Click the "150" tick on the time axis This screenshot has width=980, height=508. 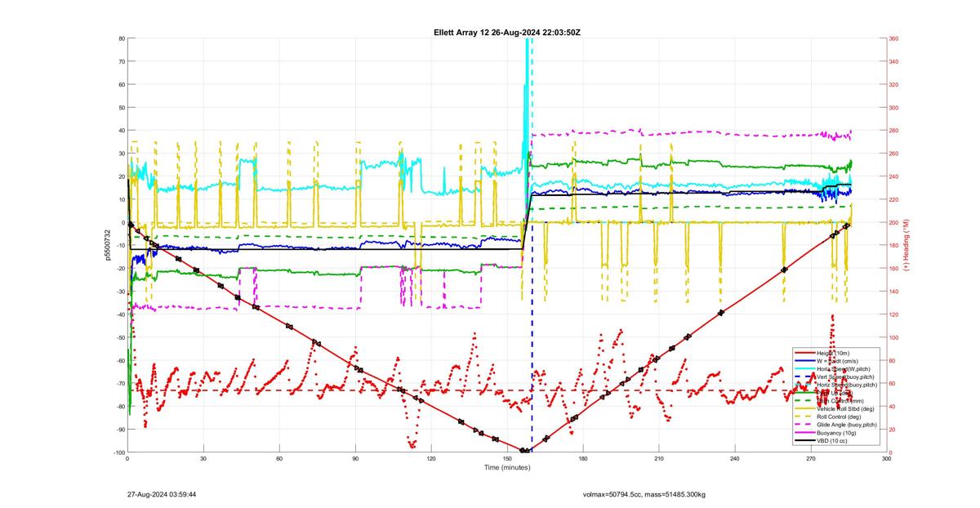pos(507,459)
